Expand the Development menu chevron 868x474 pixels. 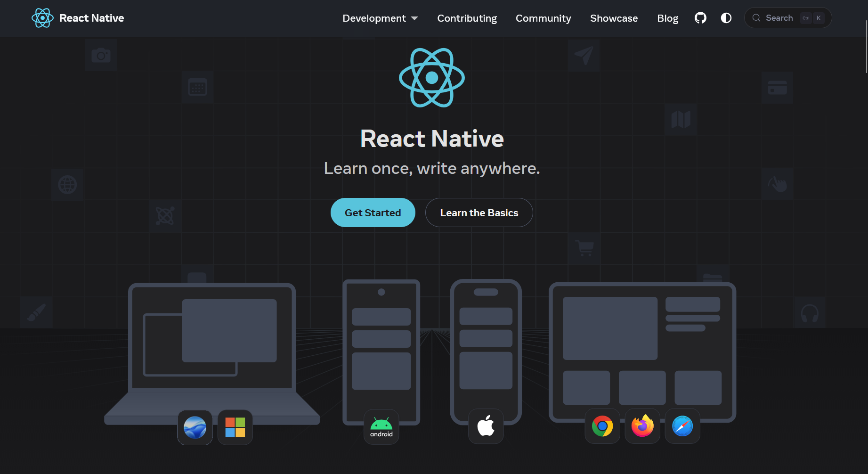415,18
